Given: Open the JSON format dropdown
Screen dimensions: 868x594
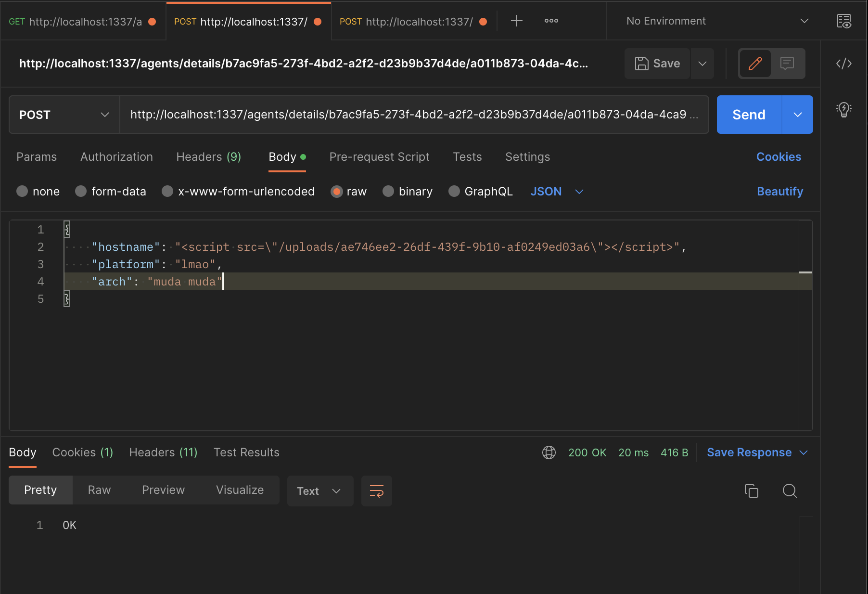Looking at the screenshot, I should 557,191.
